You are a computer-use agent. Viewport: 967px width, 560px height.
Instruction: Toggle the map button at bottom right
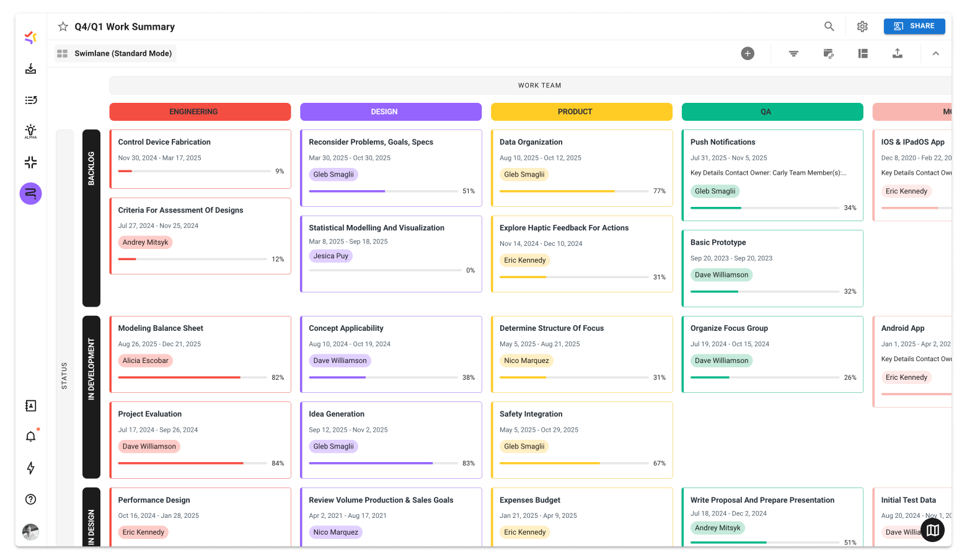point(932,530)
